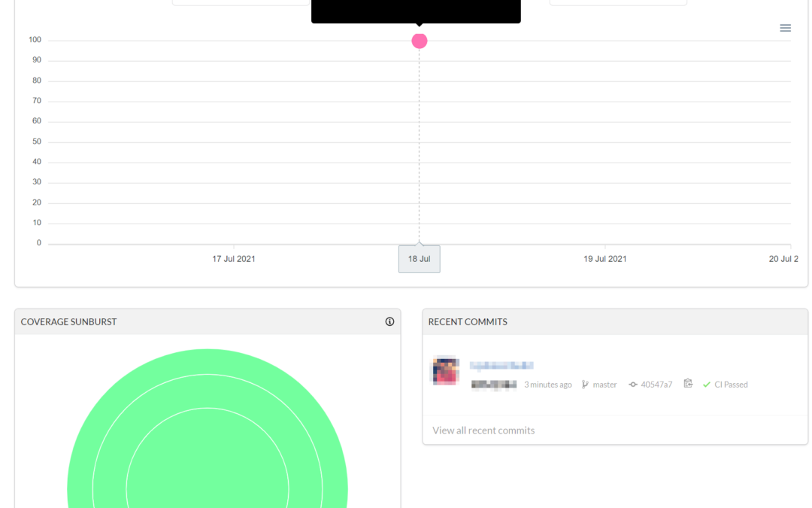
Task: Open the master branch link
Action: point(604,385)
